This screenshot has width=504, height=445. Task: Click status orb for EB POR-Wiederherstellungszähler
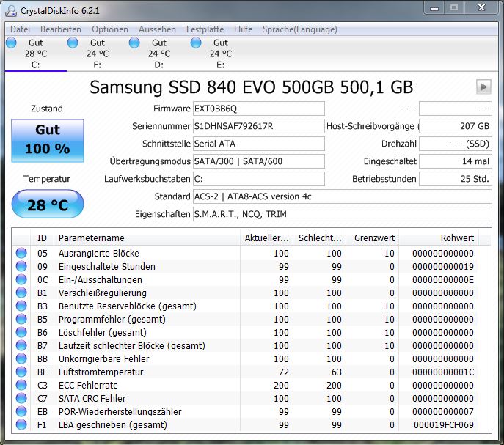tap(21, 411)
